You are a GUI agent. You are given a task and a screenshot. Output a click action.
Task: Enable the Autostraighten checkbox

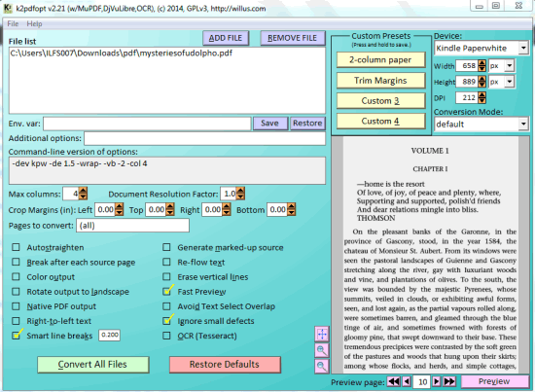coord(16,247)
